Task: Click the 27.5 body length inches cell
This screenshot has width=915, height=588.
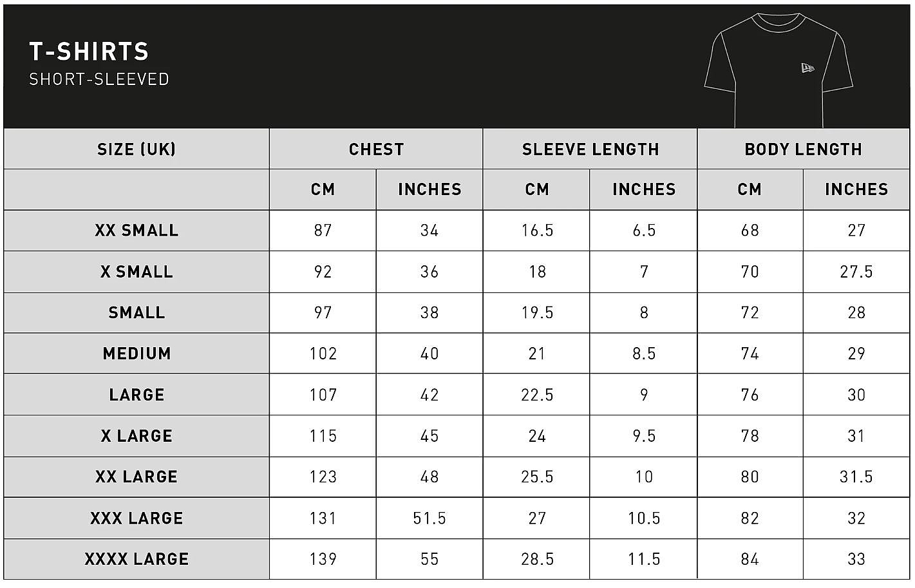Action: point(856,272)
